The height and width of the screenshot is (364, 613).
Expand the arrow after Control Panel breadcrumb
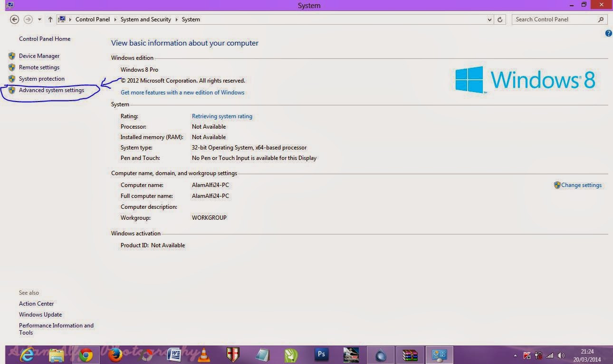pos(115,19)
